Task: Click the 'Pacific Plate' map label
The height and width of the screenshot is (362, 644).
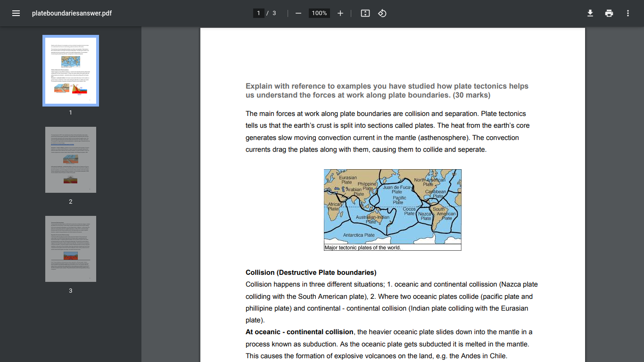Action: [x=399, y=200]
